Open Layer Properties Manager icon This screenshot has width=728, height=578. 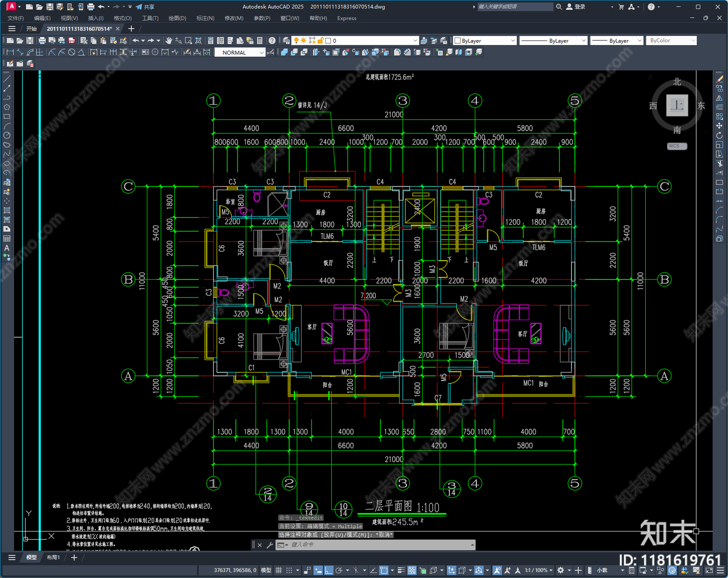[x=286, y=41]
